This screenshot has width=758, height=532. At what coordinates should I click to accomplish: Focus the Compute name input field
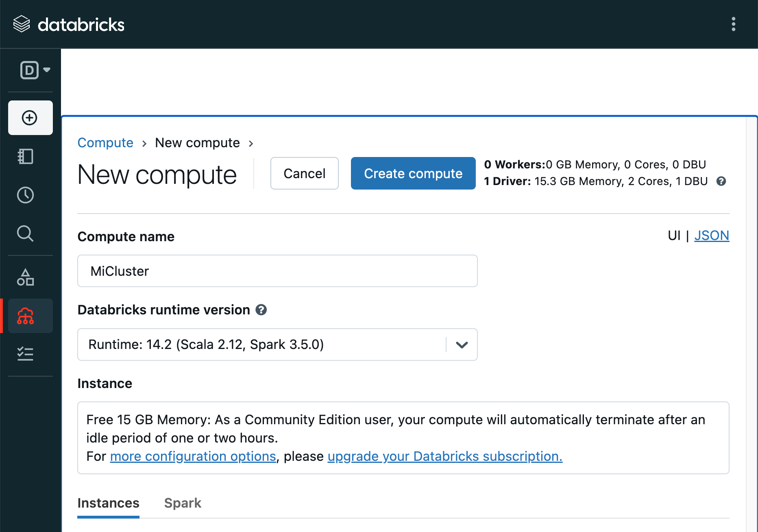click(277, 271)
